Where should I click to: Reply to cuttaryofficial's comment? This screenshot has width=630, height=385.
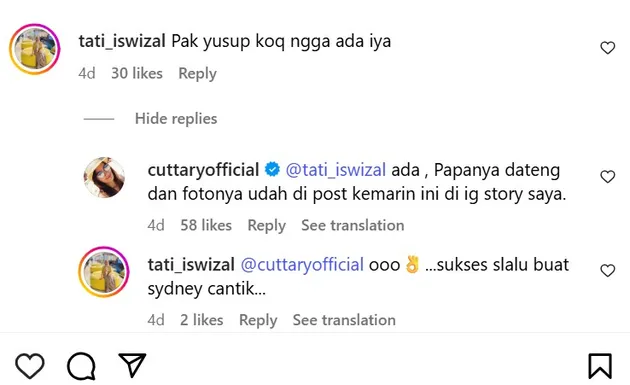point(266,225)
